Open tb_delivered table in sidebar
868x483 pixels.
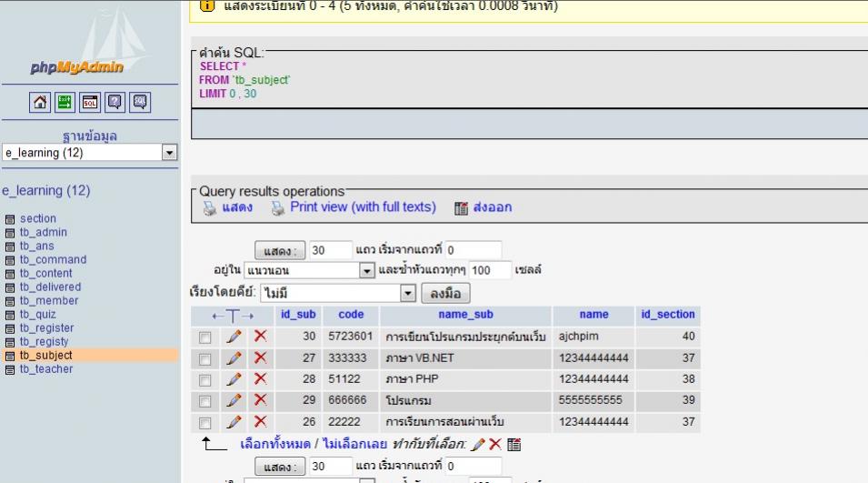50,287
